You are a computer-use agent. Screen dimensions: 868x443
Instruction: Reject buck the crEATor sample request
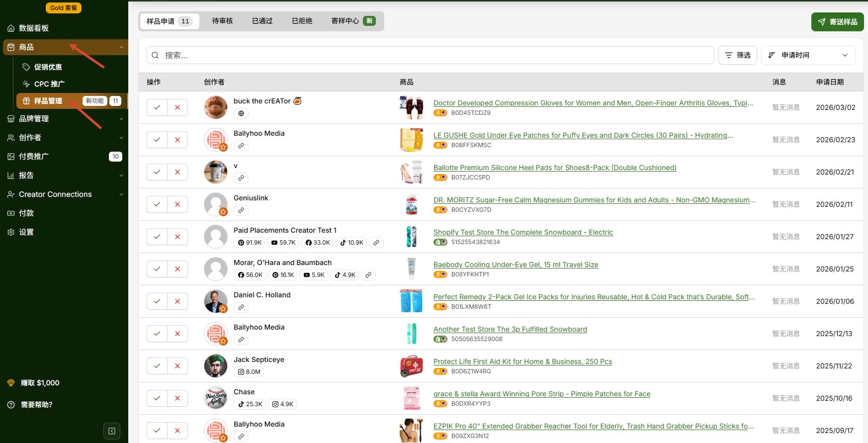[x=177, y=107]
